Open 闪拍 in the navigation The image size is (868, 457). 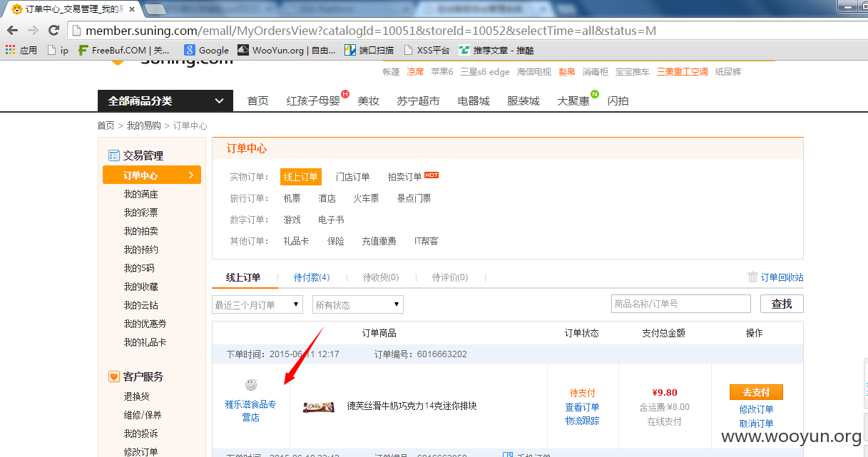618,101
